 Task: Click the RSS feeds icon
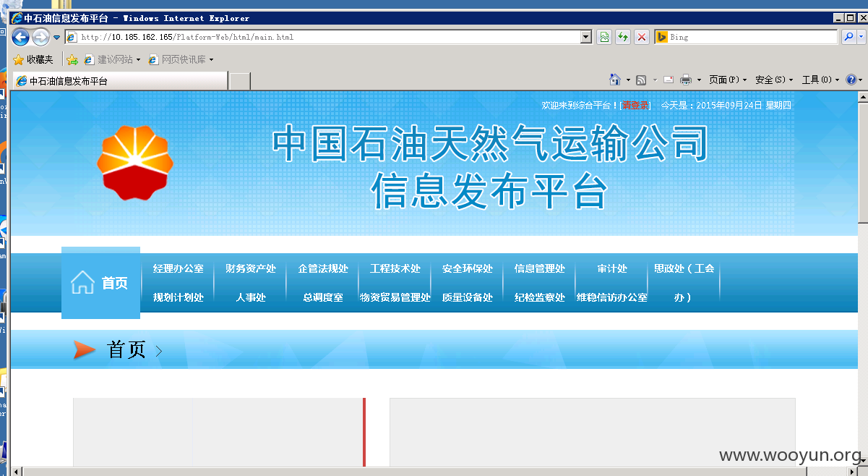(641, 80)
